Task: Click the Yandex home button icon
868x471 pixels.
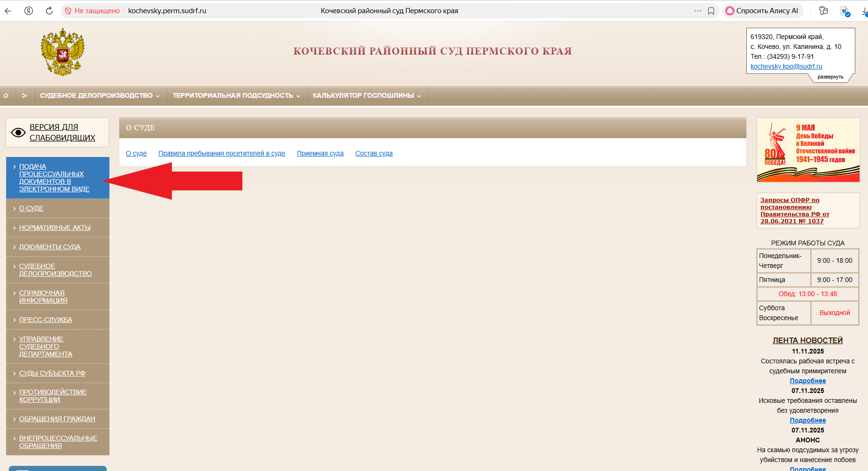Action: 29,11
